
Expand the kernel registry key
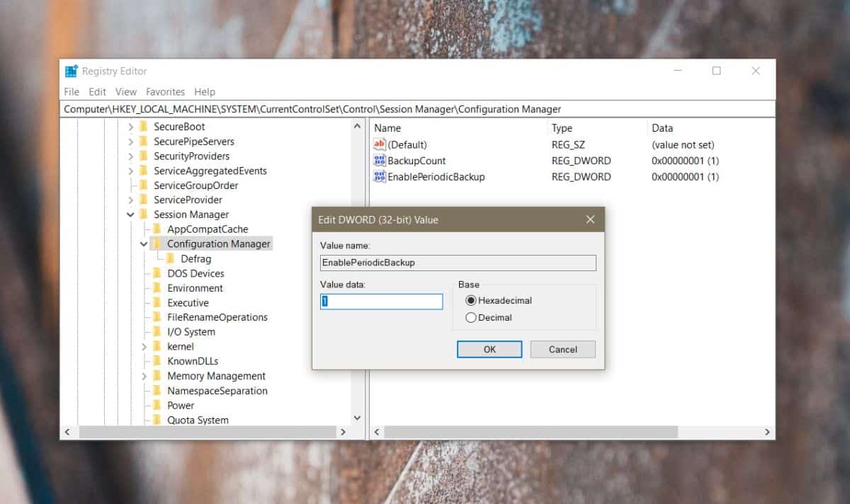144,346
